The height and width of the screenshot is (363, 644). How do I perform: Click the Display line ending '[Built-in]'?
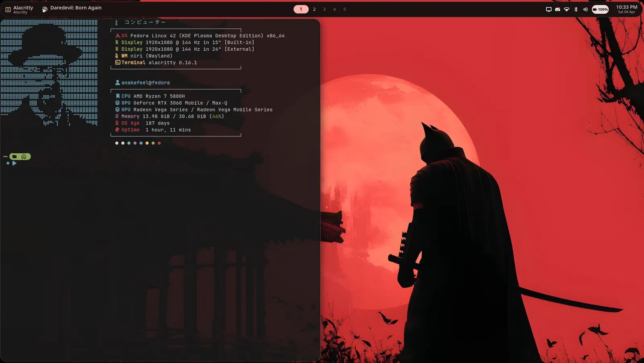pyautogui.click(x=185, y=42)
